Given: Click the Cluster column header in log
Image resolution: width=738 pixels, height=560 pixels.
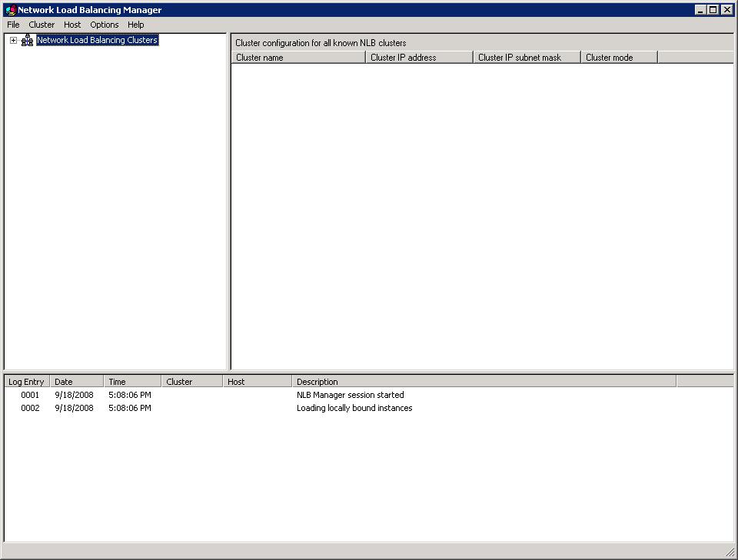Looking at the screenshot, I should point(191,382).
